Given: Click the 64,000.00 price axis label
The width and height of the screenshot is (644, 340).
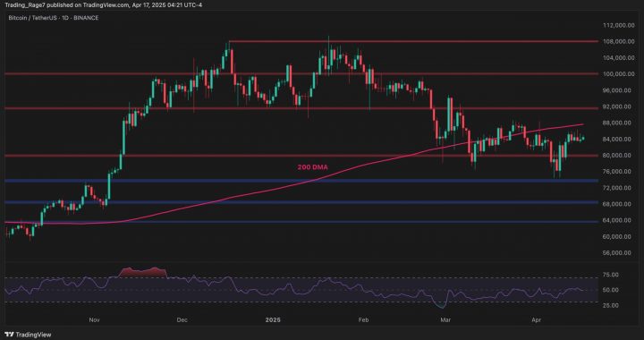Looking at the screenshot, I should (x=618, y=220).
